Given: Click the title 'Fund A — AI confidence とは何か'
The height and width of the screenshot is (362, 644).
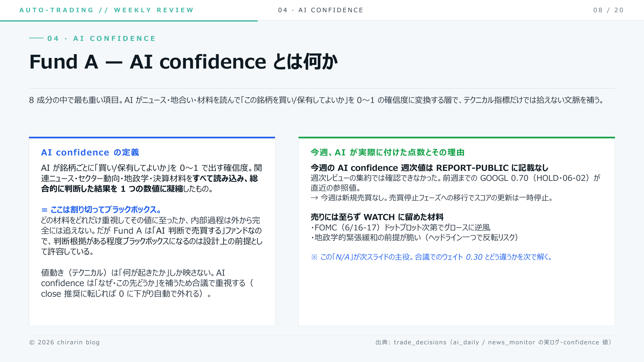Looking at the screenshot, I should click(184, 61).
